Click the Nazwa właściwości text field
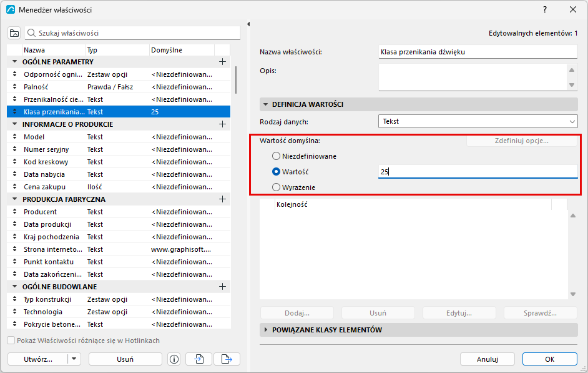This screenshot has width=588, height=373. coord(478,52)
